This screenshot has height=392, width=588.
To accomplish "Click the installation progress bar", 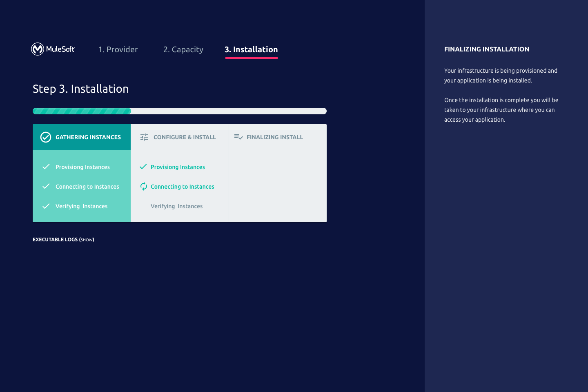I will [x=180, y=111].
